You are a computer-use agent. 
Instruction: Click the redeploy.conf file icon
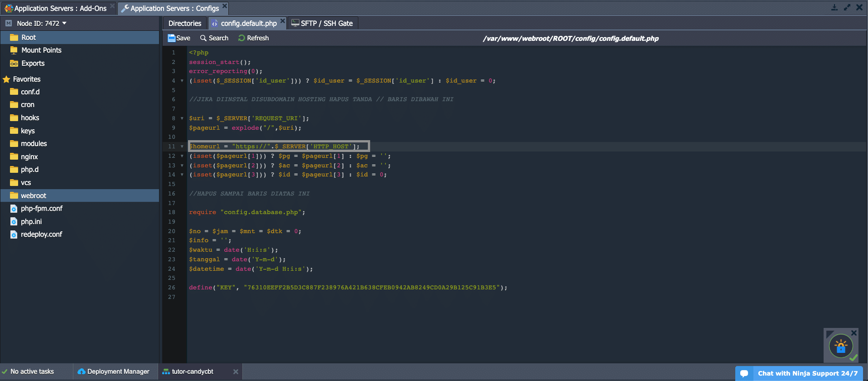(x=14, y=234)
